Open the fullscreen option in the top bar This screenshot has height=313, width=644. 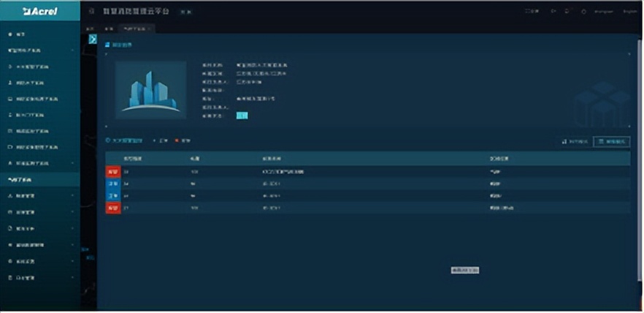(x=532, y=12)
